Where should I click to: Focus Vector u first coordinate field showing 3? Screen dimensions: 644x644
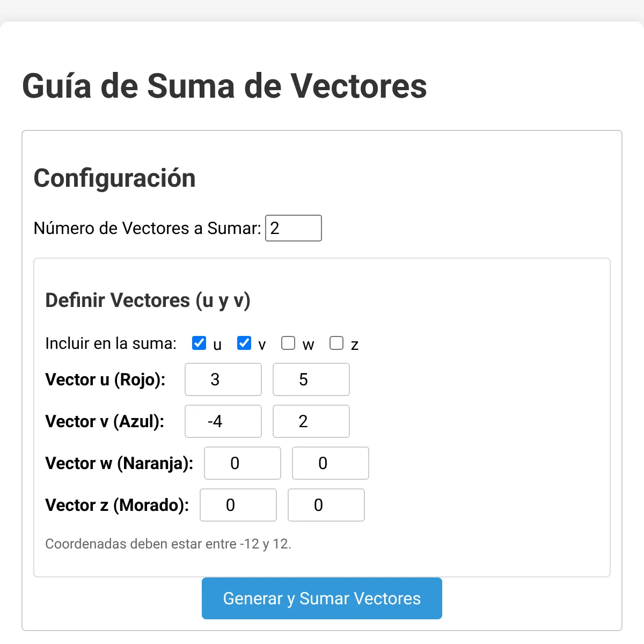click(223, 379)
